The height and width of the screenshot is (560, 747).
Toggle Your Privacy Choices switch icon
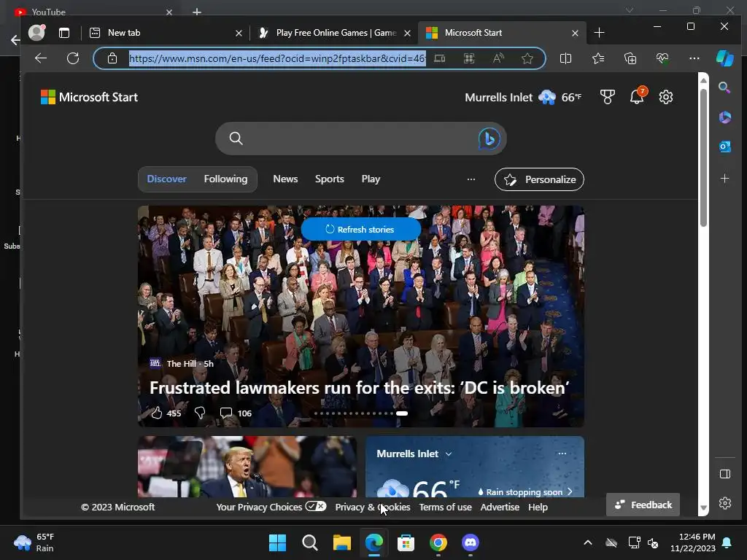point(315,506)
